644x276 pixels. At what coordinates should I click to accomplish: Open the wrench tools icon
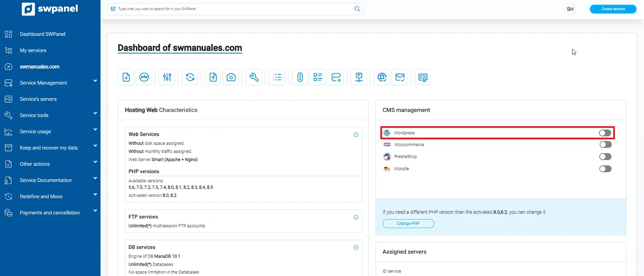coord(254,77)
